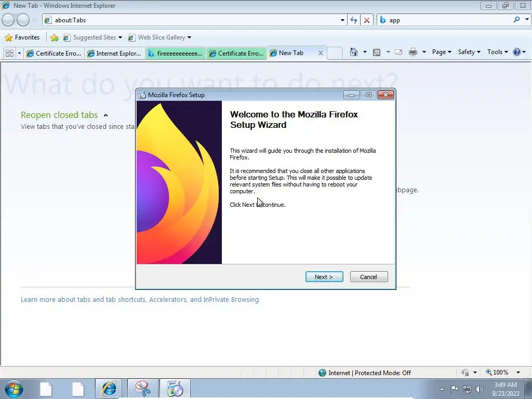Open the Page menu
This screenshot has width=532, height=399.
click(x=442, y=52)
